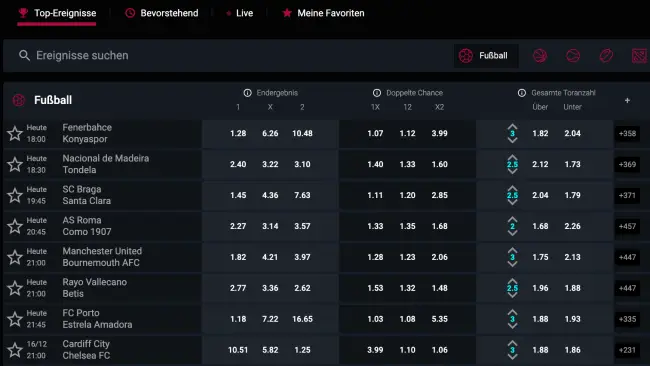This screenshot has height=366, width=650.
Task: Favorite the Manchester United vs Bournemouth match
Action: [15, 257]
